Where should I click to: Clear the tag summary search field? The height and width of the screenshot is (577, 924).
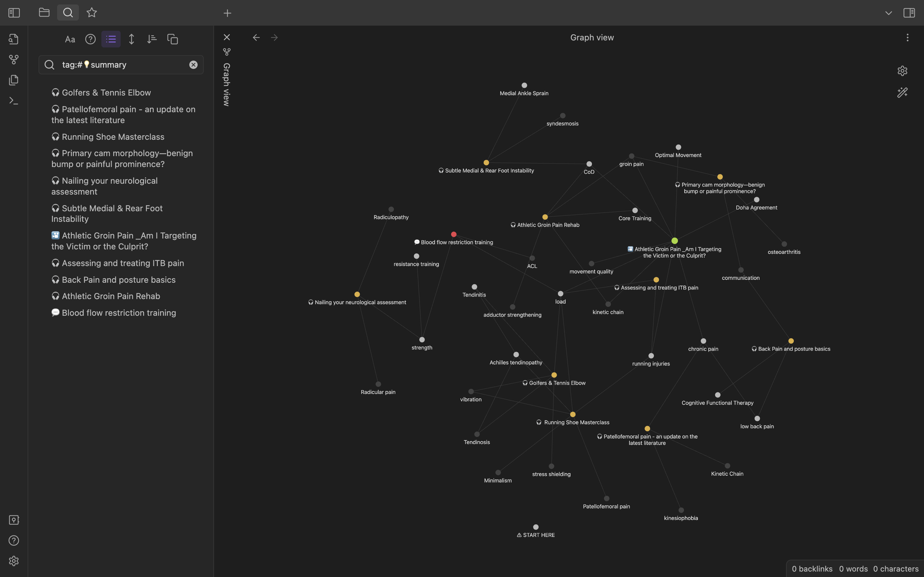[193, 65]
